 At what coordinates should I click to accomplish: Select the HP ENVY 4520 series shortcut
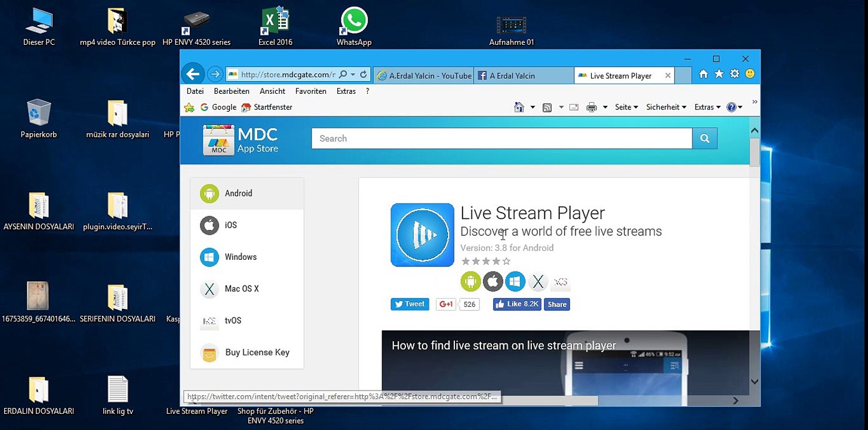tap(196, 27)
